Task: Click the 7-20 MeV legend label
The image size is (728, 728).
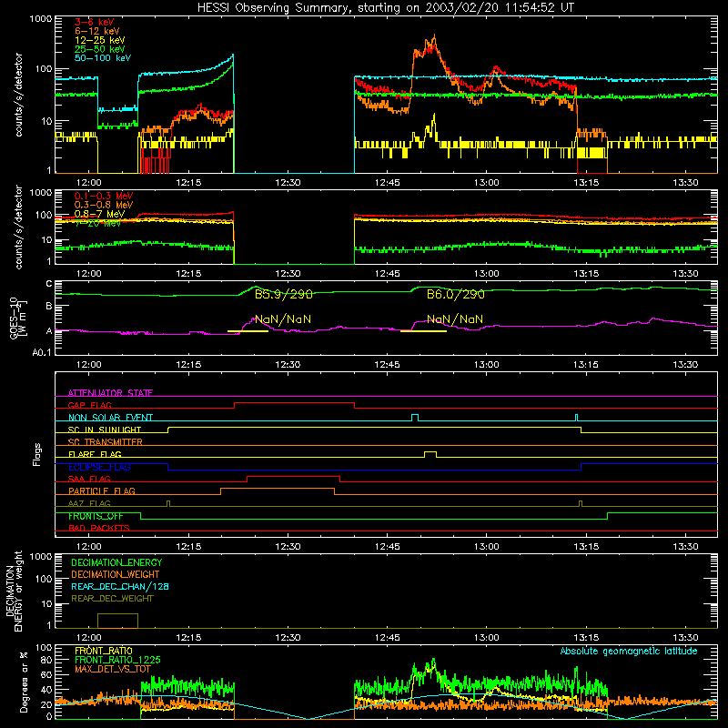Action: [98, 223]
